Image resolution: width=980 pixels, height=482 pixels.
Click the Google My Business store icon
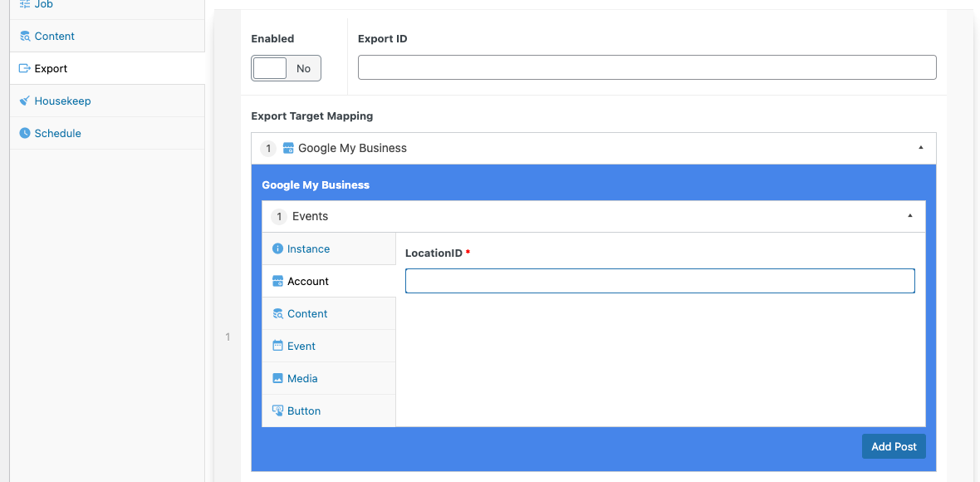click(x=288, y=148)
